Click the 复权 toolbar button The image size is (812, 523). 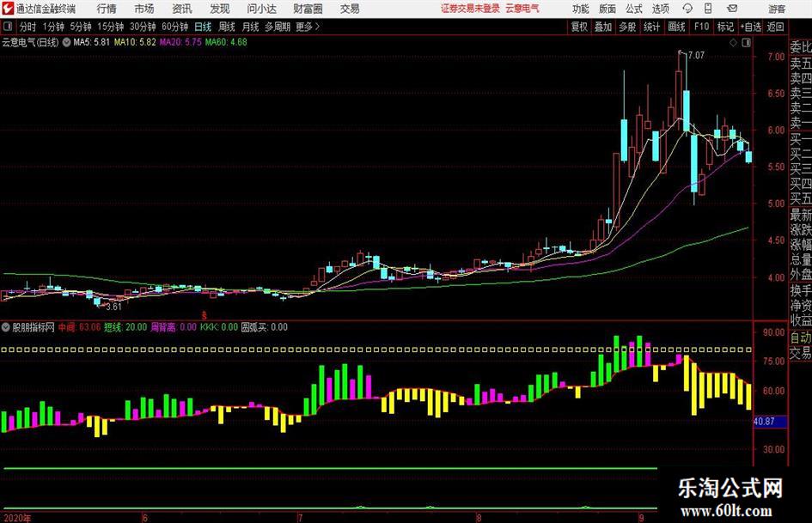pos(579,27)
